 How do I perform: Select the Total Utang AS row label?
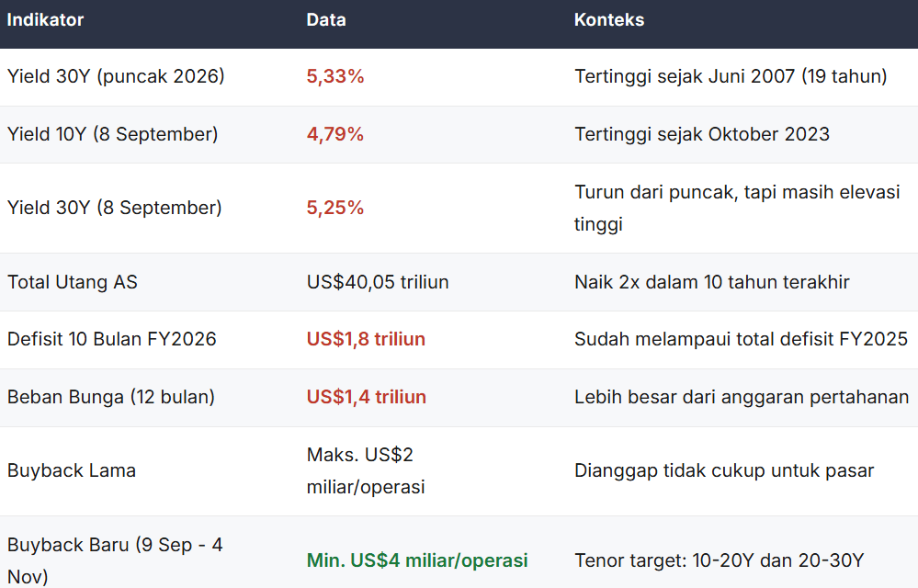72,282
